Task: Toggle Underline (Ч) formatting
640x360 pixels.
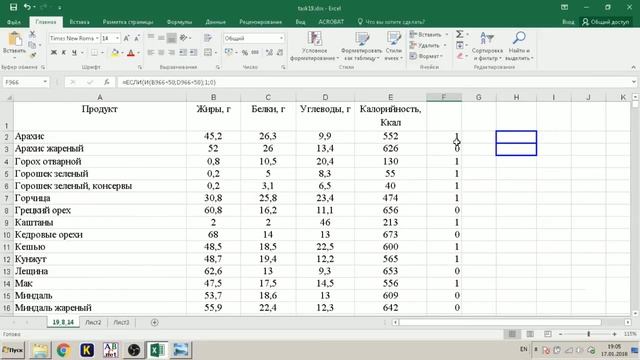Action: [74, 52]
